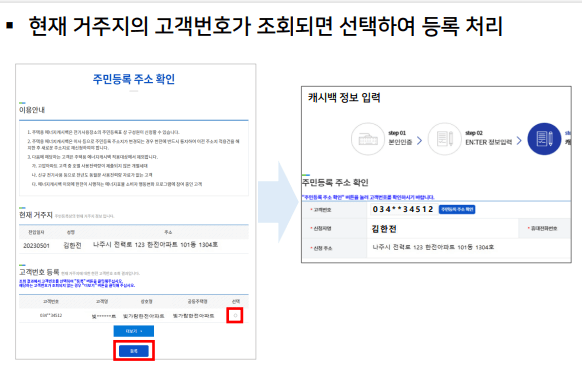Viewport: 582px width, 370px height.
Task: Click the chevron arrow after step 01 본인인증
Action: 419,141
